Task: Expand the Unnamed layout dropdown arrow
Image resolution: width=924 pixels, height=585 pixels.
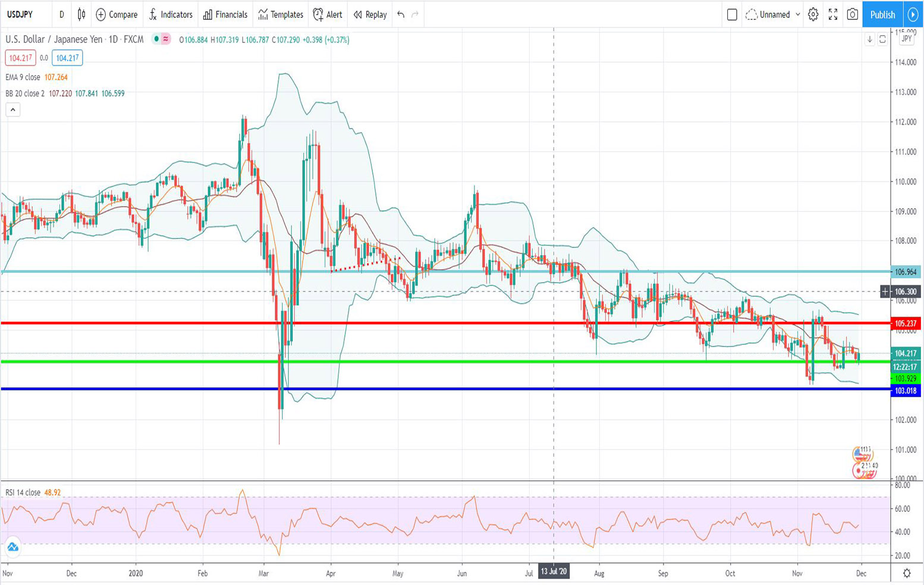Action: 797,14
